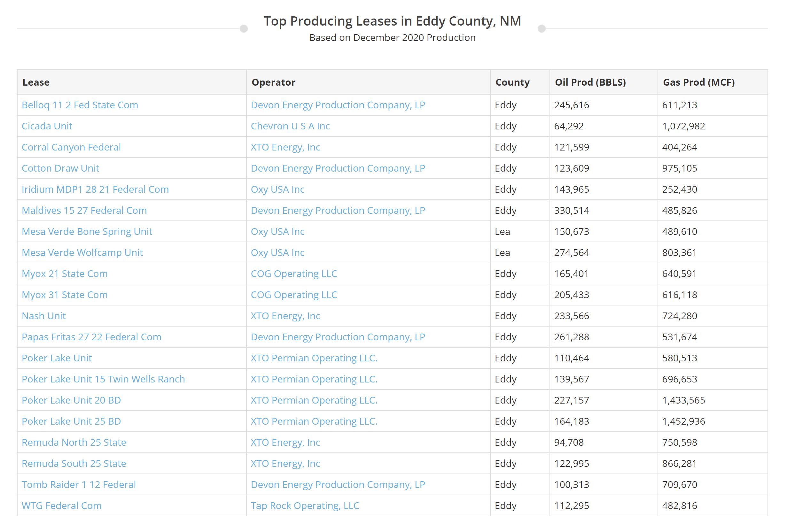Select oil value 94,708 for Remuda North

[x=569, y=442]
